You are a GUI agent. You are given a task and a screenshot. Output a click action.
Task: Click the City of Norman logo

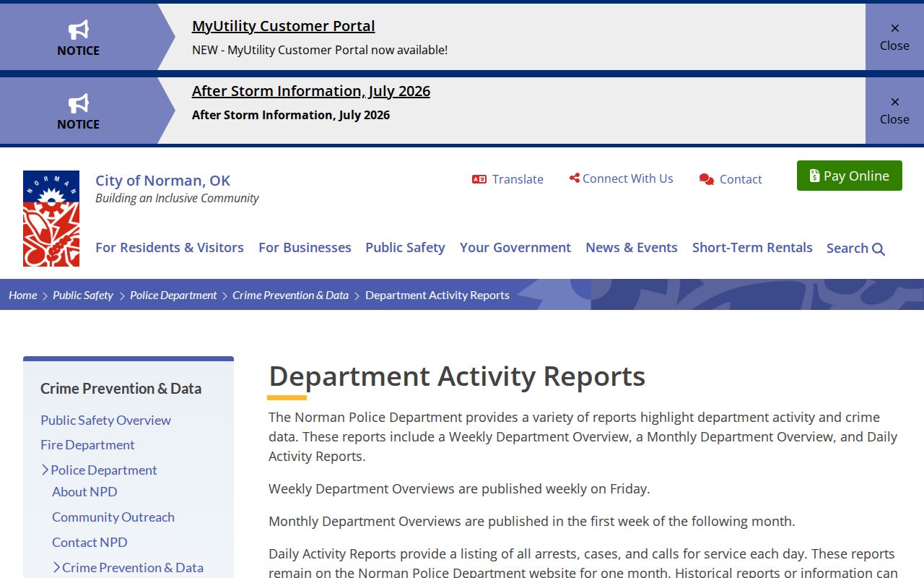pos(51,218)
